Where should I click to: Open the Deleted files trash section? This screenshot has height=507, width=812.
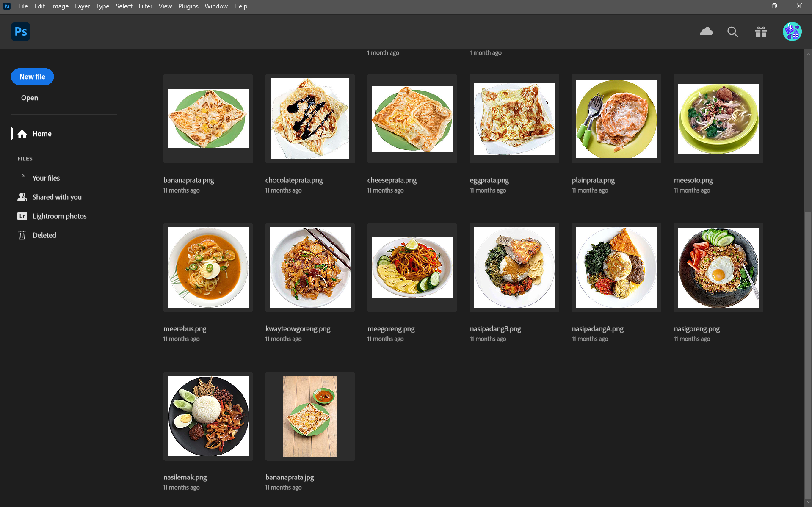click(44, 235)
